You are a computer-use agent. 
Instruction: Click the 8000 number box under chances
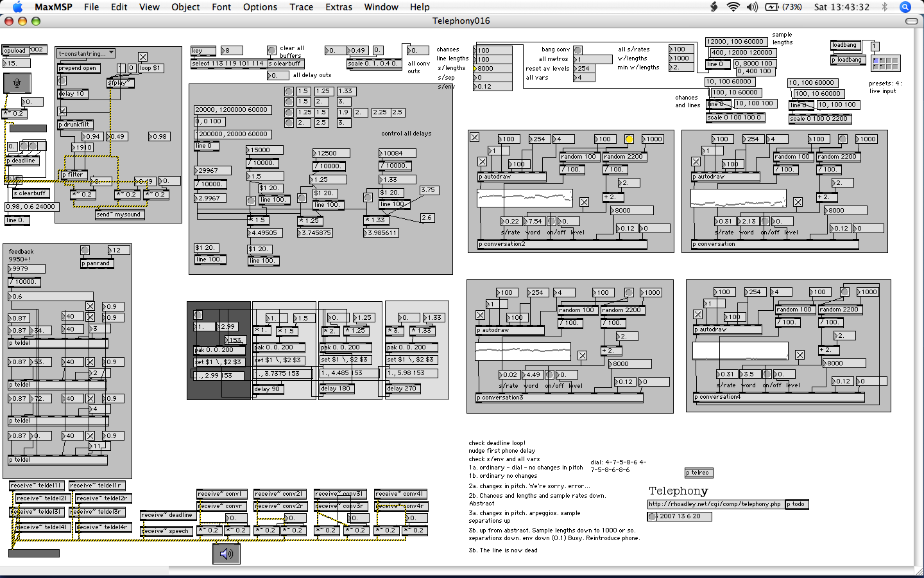coord(493,68)
